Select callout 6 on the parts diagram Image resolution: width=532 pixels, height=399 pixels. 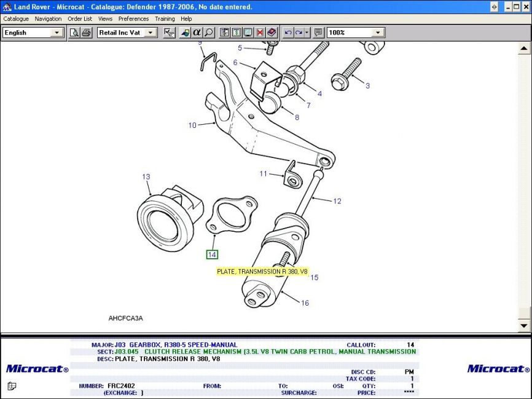tap(235, 63)
